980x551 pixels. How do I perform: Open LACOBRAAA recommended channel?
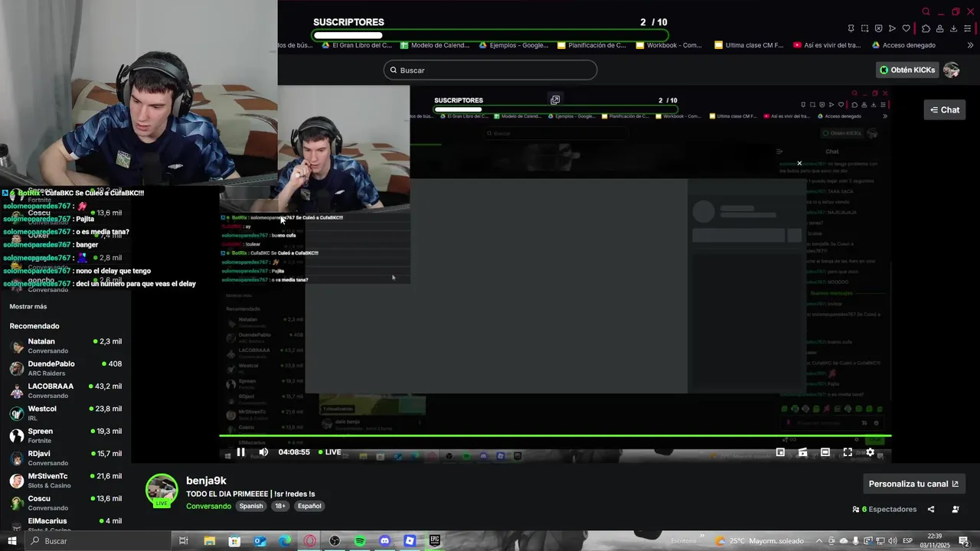click(65, 390)
